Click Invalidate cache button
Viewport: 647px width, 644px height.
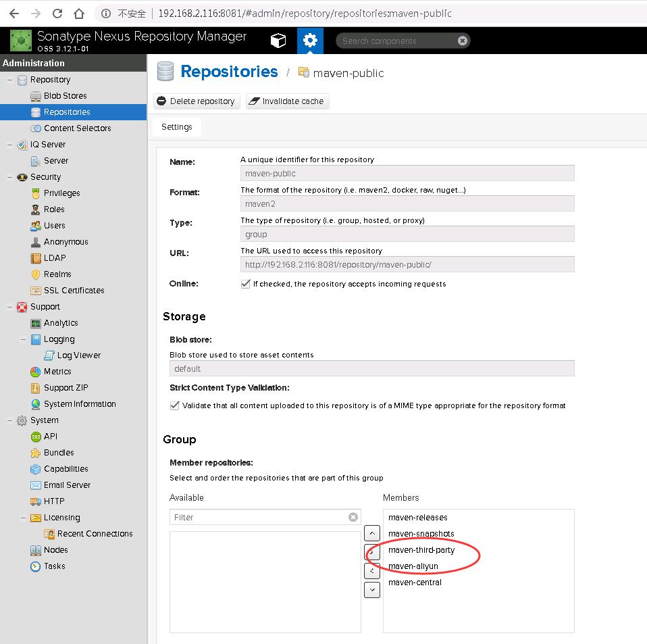click(x=287, y=101)
